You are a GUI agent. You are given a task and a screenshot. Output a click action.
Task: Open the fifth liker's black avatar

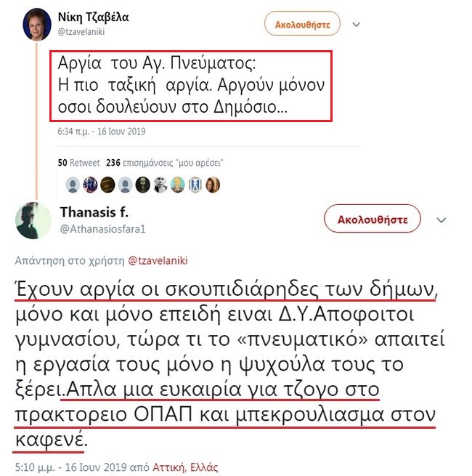(142, 185)
